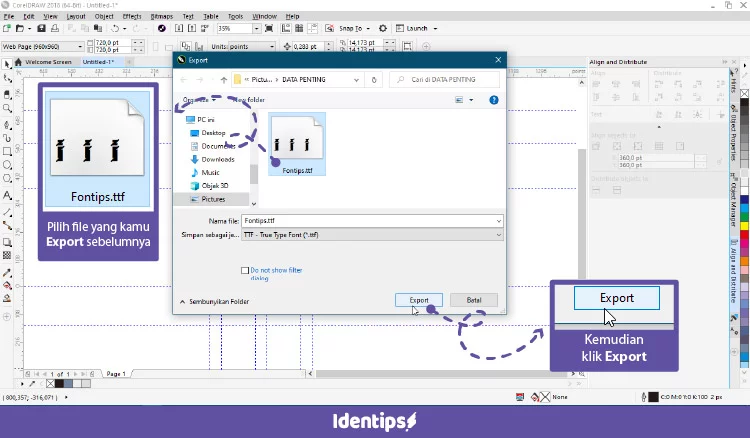
Task: Select the Pictures folder in navigation pane
Action: tap(213, 199)
